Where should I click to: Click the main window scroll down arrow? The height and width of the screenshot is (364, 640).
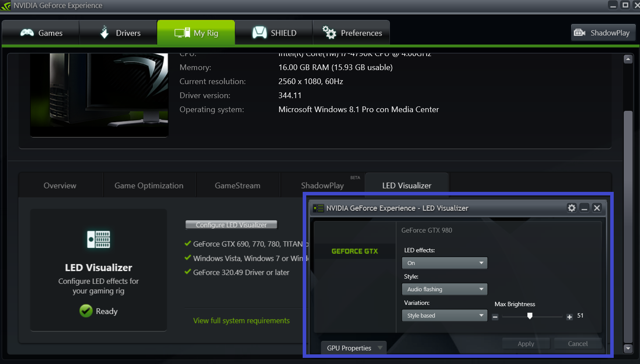(x=628, y=349)
